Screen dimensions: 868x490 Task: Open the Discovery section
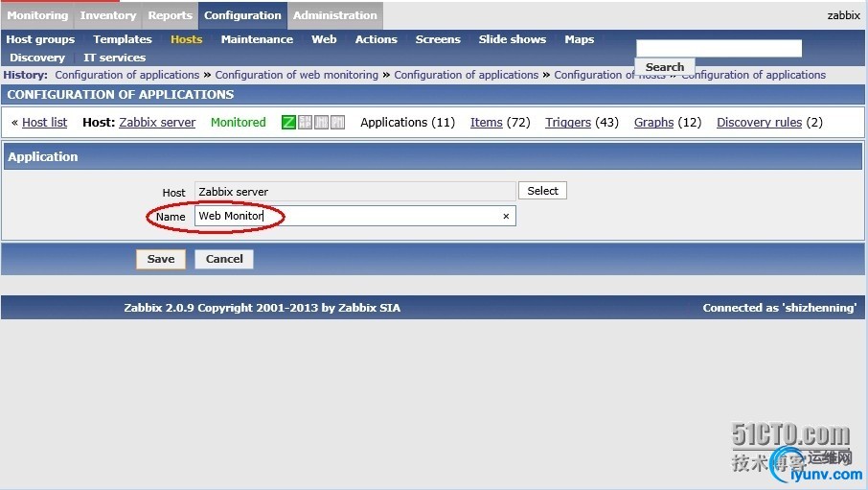(37, 58)
